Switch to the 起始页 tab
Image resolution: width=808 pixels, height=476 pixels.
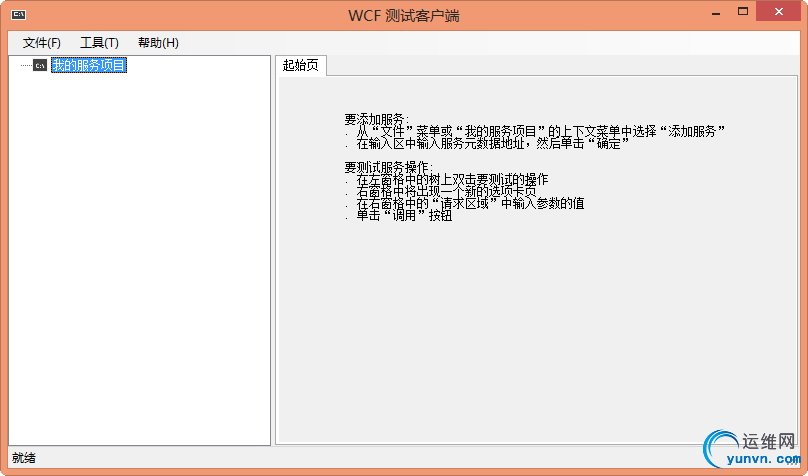(301, 65)
